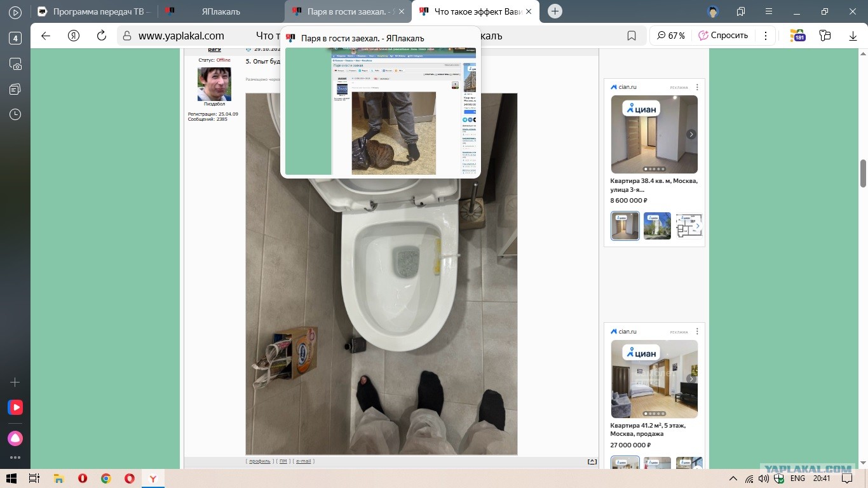Open options for the 41.2 м² ad
The image size is (868, 488).
click(697, 332)
